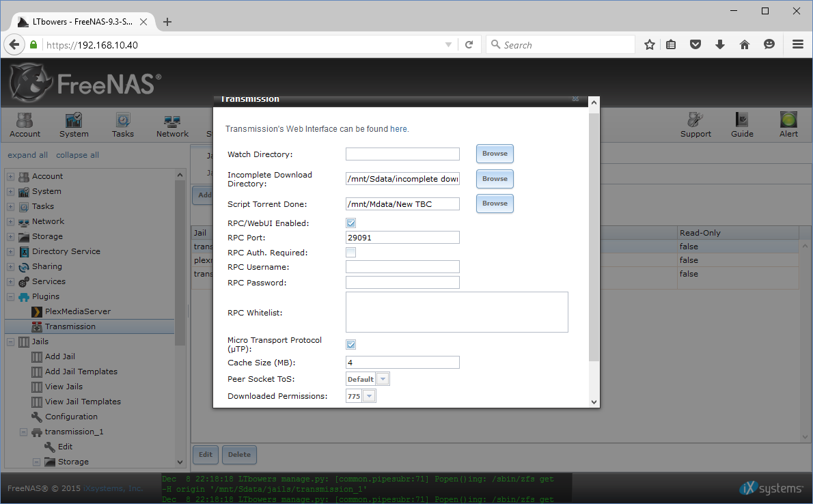
Task: Open the Peer Socket ToS dropdown
Action: (383, 379)
